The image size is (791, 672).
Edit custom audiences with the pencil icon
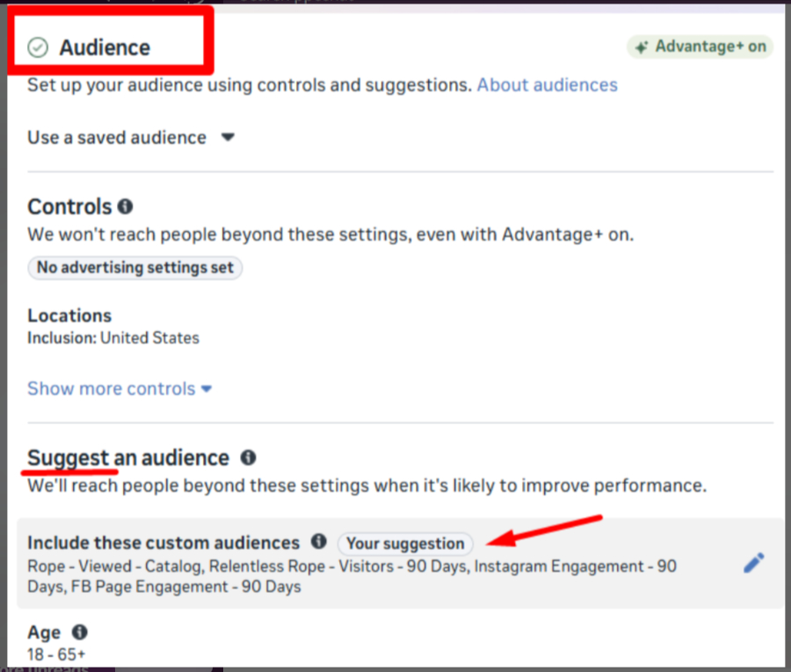click(x=753, y=563)
